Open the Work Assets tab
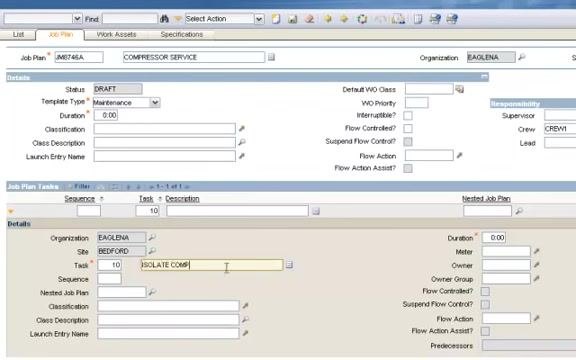576x360 pixels. [x=116, y=35]
